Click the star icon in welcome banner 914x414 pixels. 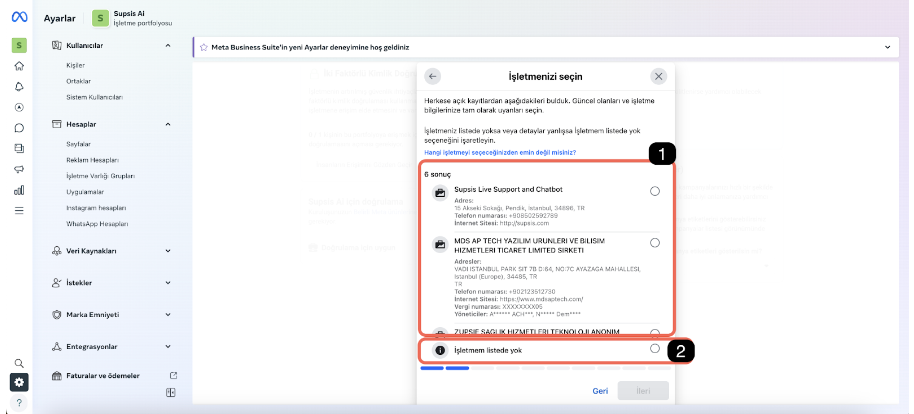coord(203,47)
